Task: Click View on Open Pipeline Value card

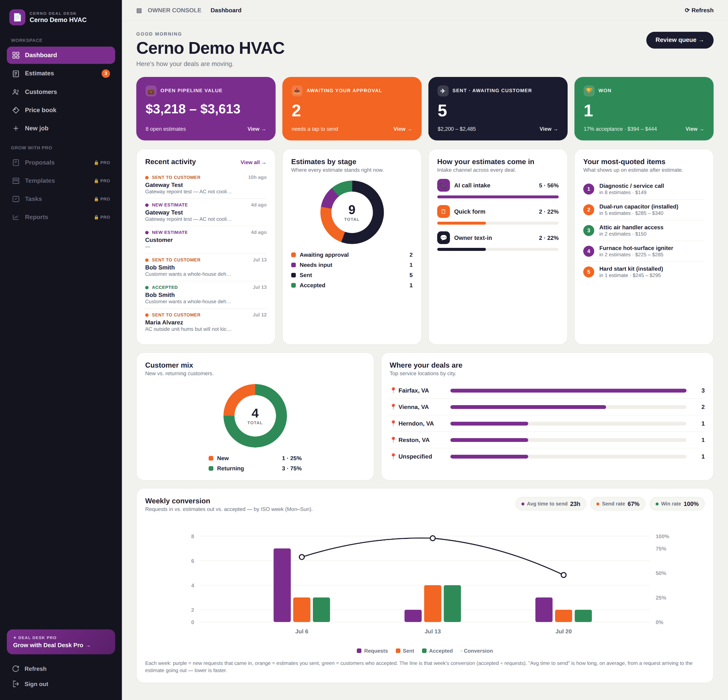Action: (x=257, y=129)
